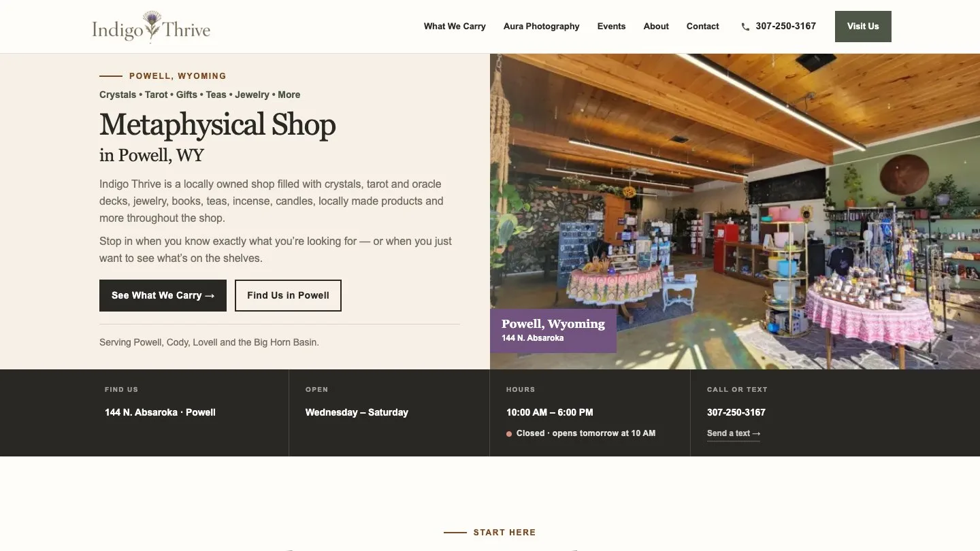Image resolution: width=980 pixels, height=551 pixels.
Task: Click See What We Carry button
Action: coord(163,295)
